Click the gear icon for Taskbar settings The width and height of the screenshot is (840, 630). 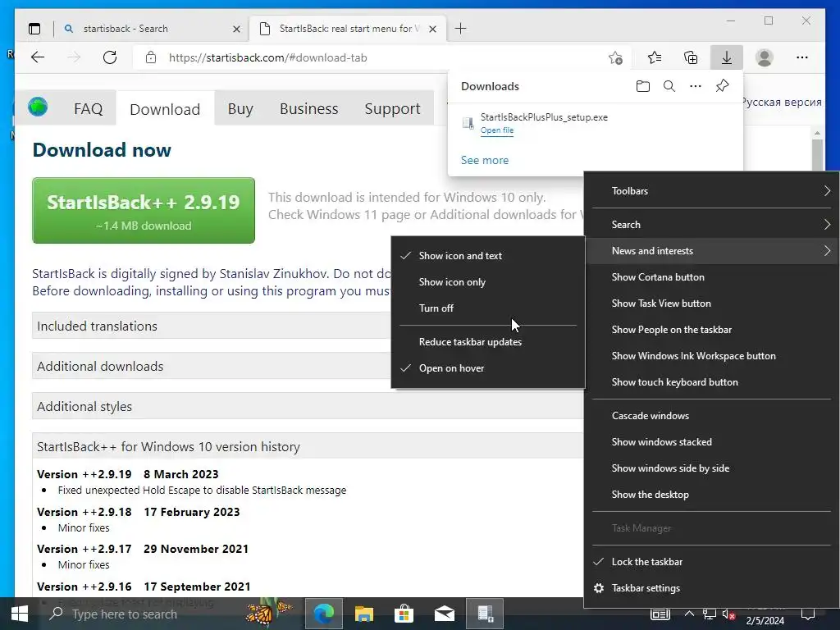(599, 588)
